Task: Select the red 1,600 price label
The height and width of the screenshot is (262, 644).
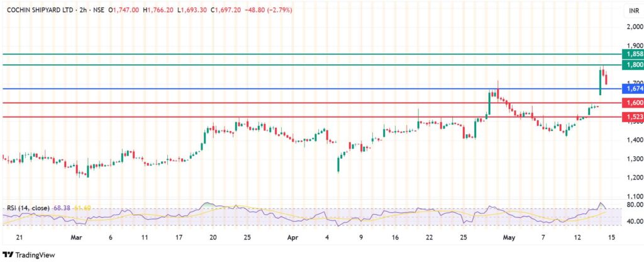Action: point(633,103)
